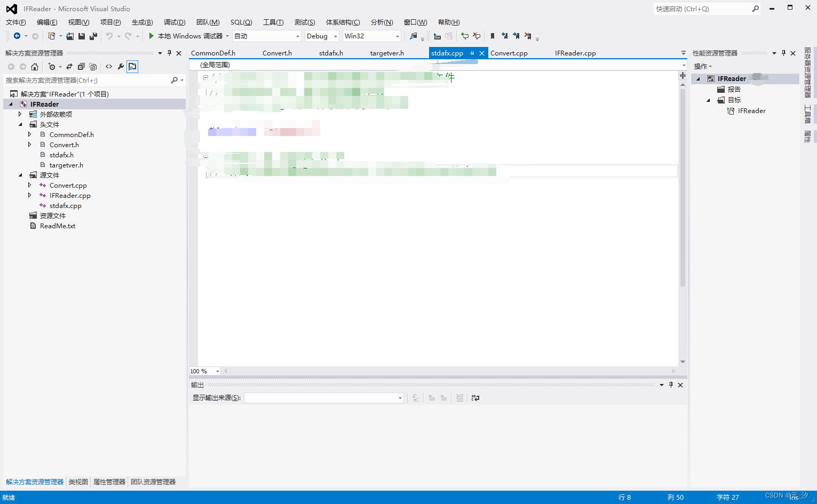Toggle a bookmark on the current line
Viewport: 817px width, 504px height.
pyautogui.click(x=492, y=36)
